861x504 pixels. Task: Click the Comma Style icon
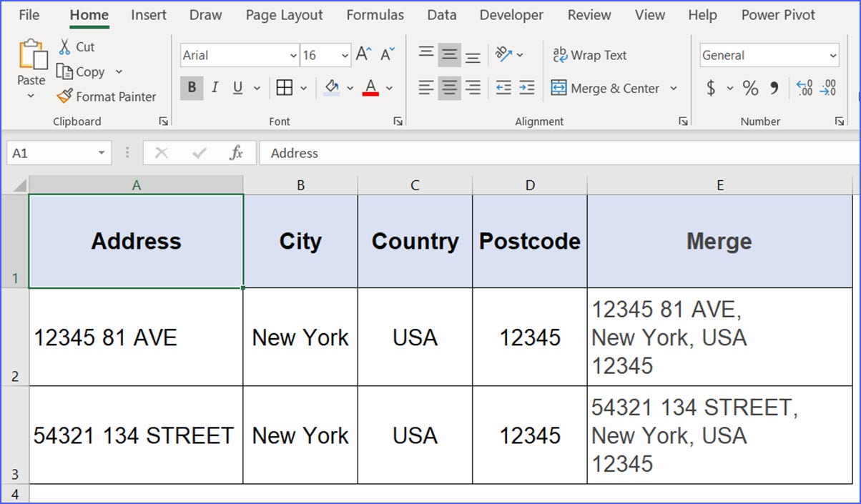774,88
